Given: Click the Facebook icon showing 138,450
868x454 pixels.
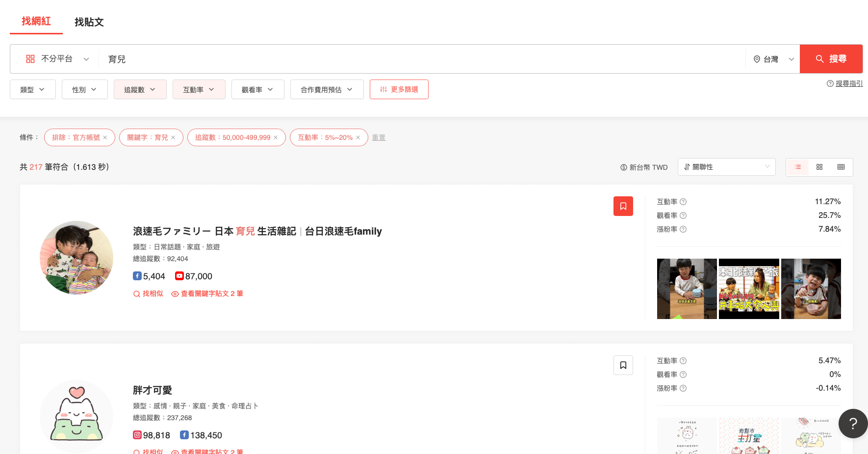Looking at the screenshot, I should point(184,435).
